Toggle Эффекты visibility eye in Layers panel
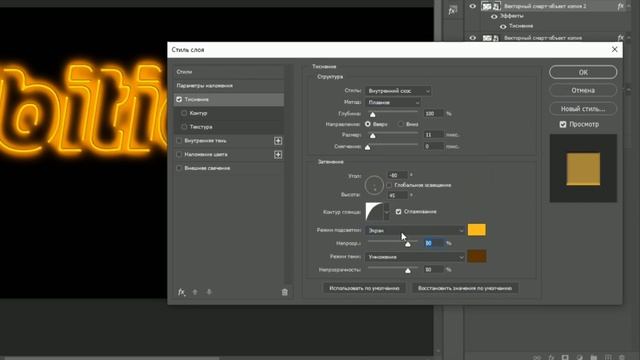 [494, 16]
